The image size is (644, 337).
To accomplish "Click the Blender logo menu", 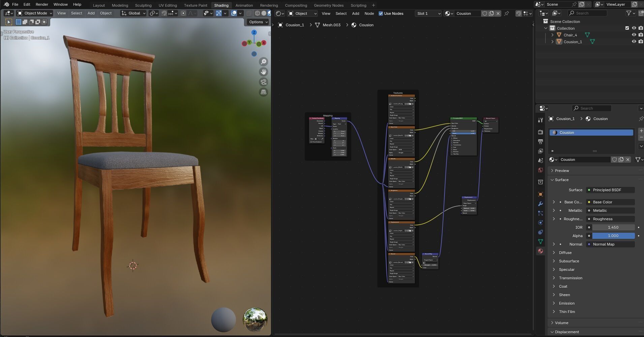I will click(6, 4).
